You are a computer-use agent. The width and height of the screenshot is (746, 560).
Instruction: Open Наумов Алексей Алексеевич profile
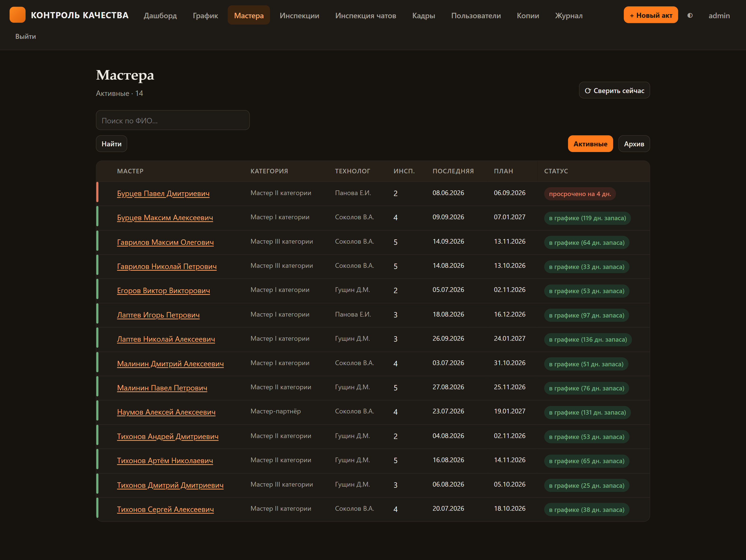click(x=166, y=412)
